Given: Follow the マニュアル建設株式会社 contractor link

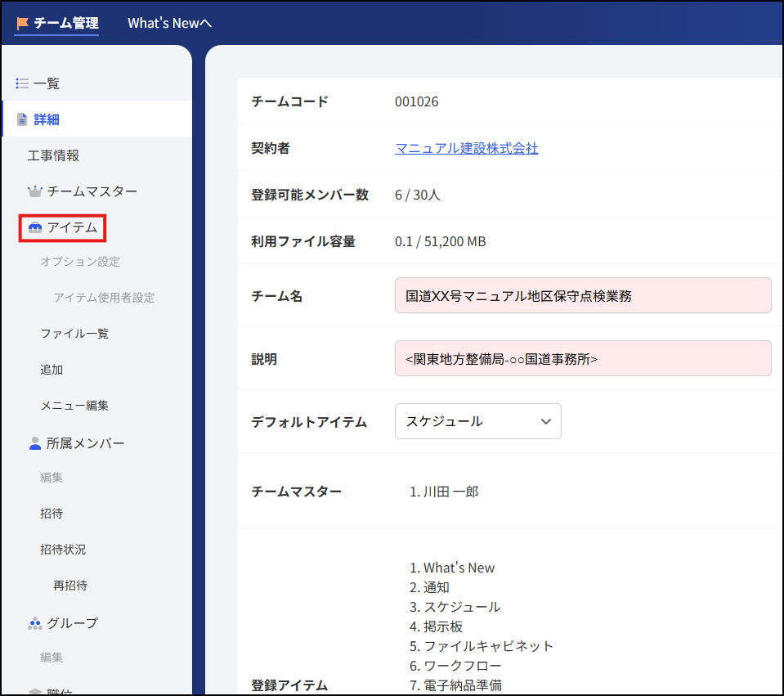Looking at the screenshot, I should [x=467, y=148].
